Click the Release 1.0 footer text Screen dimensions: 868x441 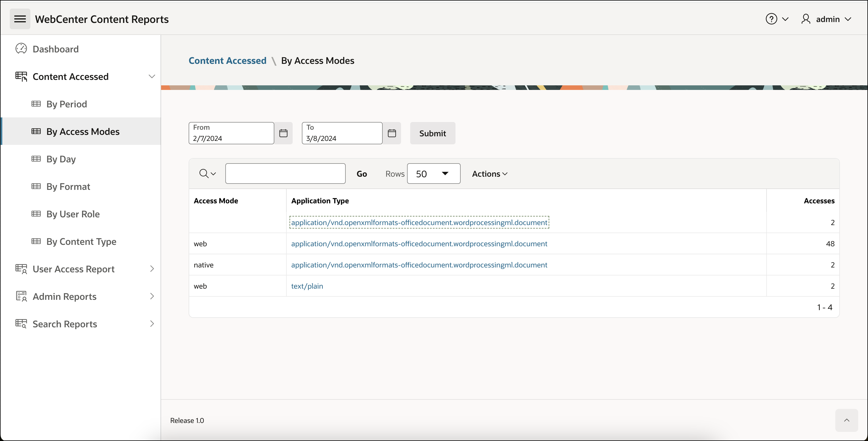187,420
